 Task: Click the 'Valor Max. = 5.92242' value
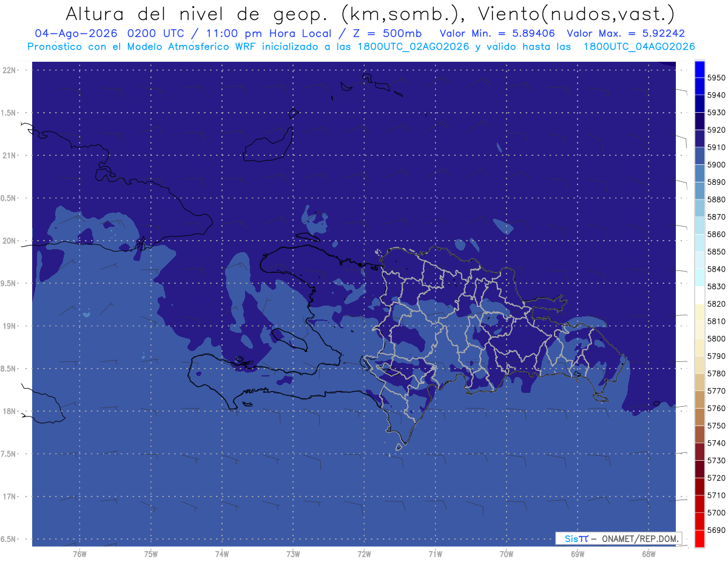pyautogui.click(x=625, y=34)
